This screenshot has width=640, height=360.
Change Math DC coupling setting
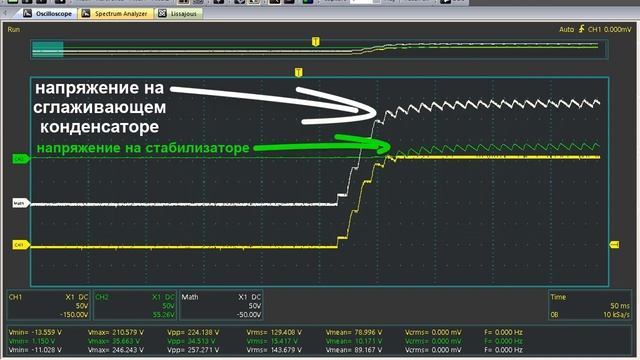pyautogui.click(x=256, y=297)
